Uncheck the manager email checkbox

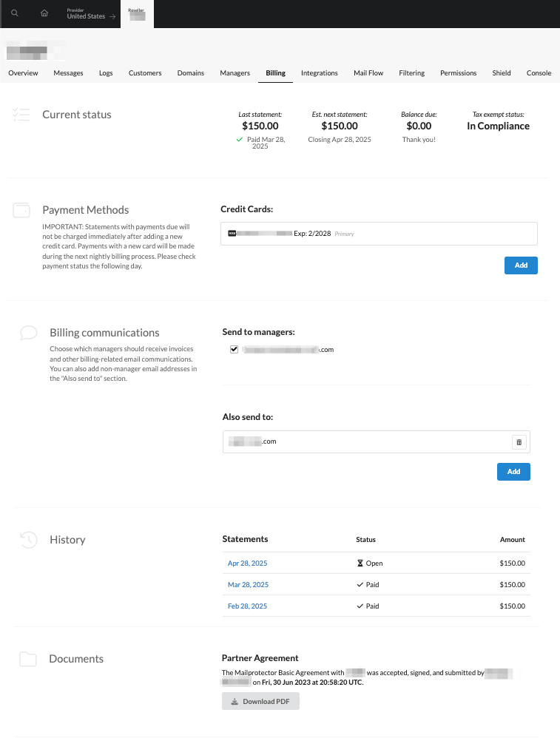coord(234,350)
